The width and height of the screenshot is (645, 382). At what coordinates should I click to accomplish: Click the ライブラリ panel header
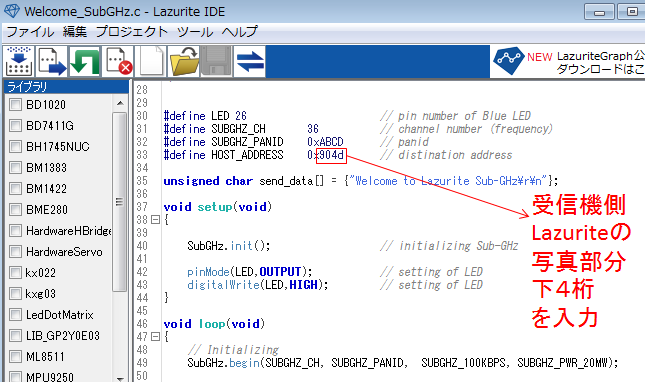coord(66,87)
